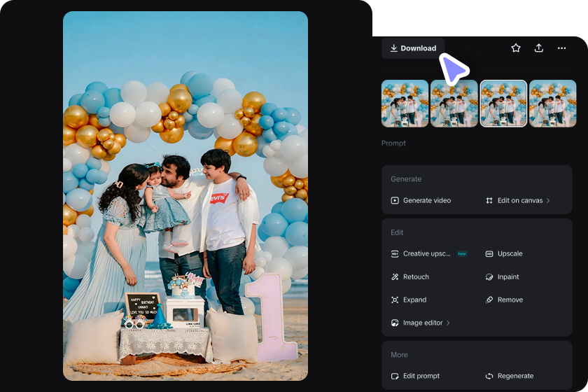Open the Image editor label

(x=423, y=323)
